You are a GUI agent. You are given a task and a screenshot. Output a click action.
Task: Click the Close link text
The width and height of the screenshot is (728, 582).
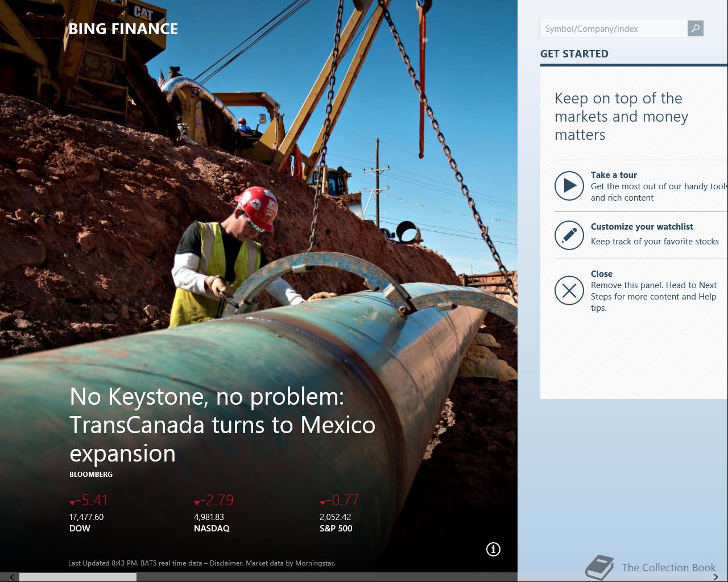click(601, 274)
